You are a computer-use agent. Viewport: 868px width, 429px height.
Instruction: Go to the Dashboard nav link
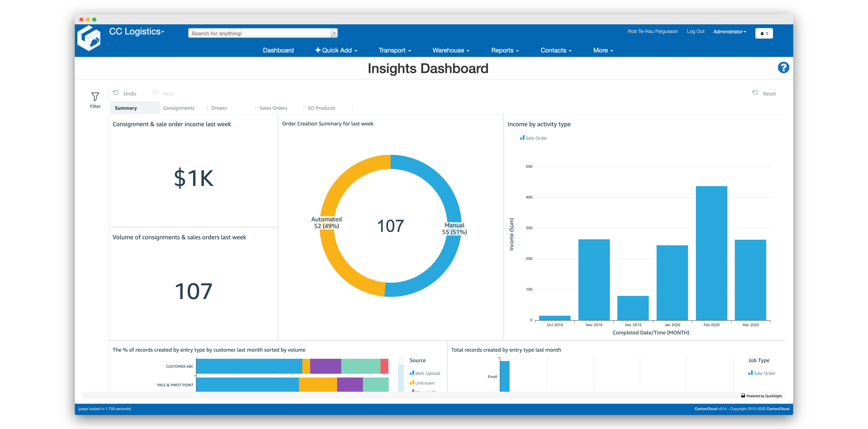coord(278,50)
